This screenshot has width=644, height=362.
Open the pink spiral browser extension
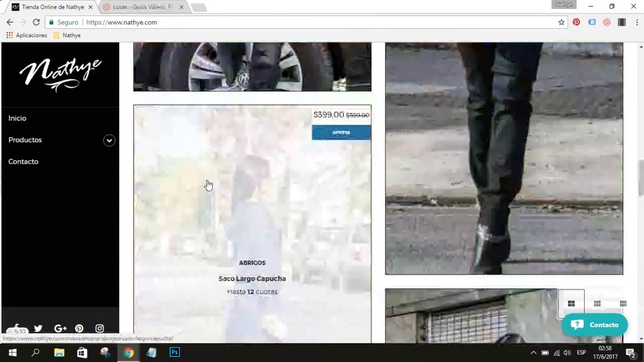tap(607, 22)
